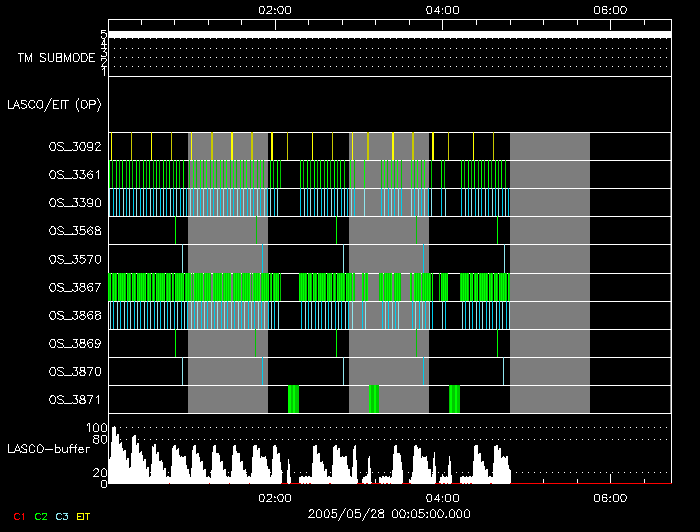Image resolution: width=700 pixels, height=532 pixels.
Task: Click the white TM SUBMODE level 5 bar
Action: point(390,35)
